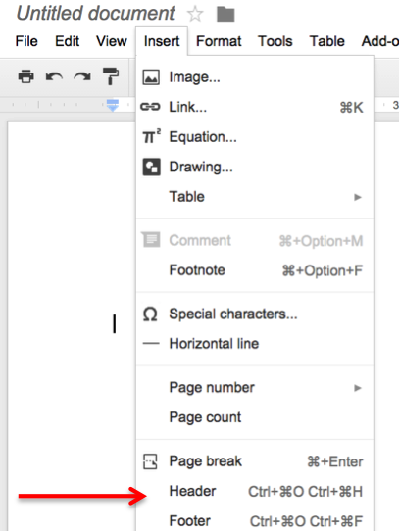The width and height of the screenshot is (400, 532).
Task: Click the Redo arrow icon
Action: coord(82,76)
